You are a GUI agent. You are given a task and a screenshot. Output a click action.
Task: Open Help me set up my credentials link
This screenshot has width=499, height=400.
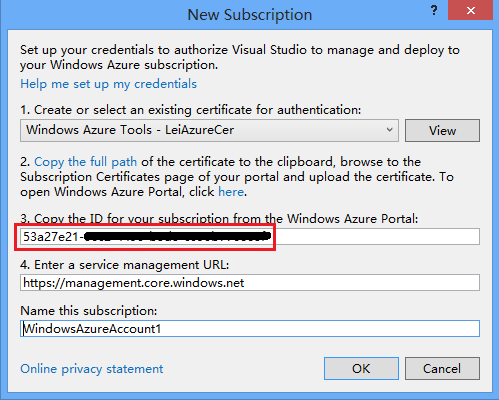coord(109,84)
